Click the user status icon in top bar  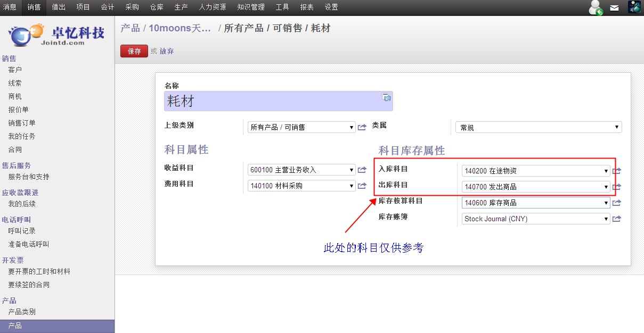[x=596, y=7]
